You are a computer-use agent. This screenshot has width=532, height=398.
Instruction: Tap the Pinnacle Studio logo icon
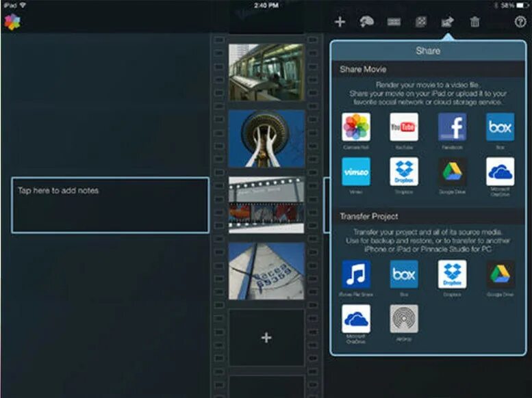click(x=12, y=22)
